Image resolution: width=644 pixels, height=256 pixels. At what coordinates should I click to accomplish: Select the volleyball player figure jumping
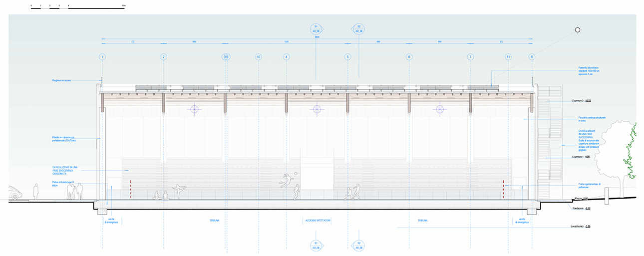(x=288, y=179)
